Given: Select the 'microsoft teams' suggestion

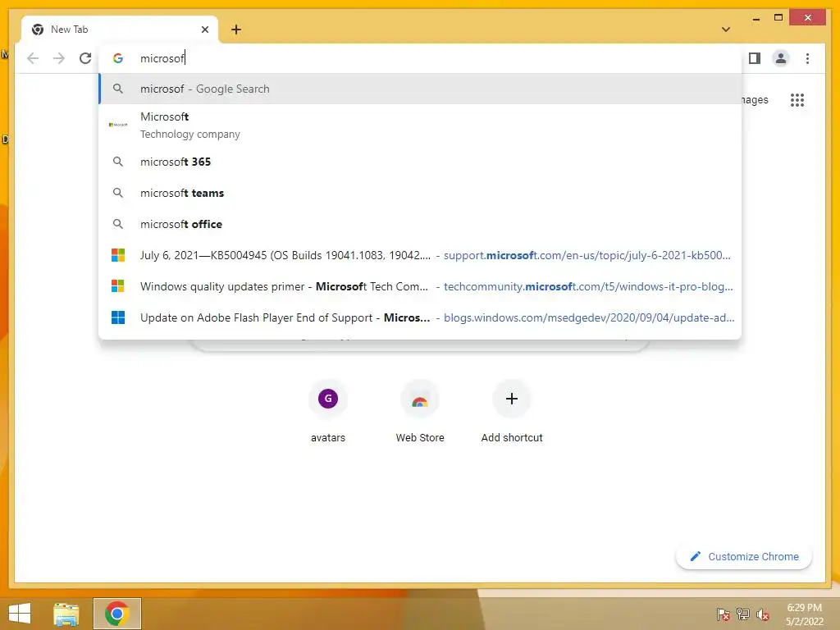Looking at the screenshot, I should tap(421, 193).
